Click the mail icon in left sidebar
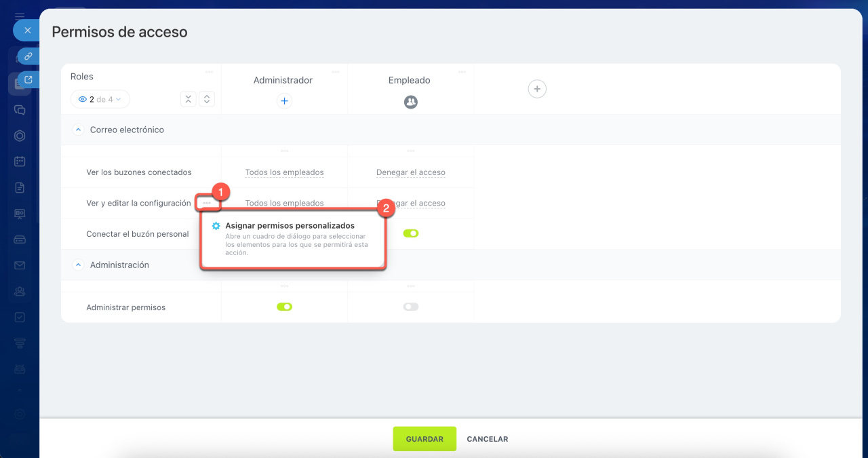 point(20,265)
